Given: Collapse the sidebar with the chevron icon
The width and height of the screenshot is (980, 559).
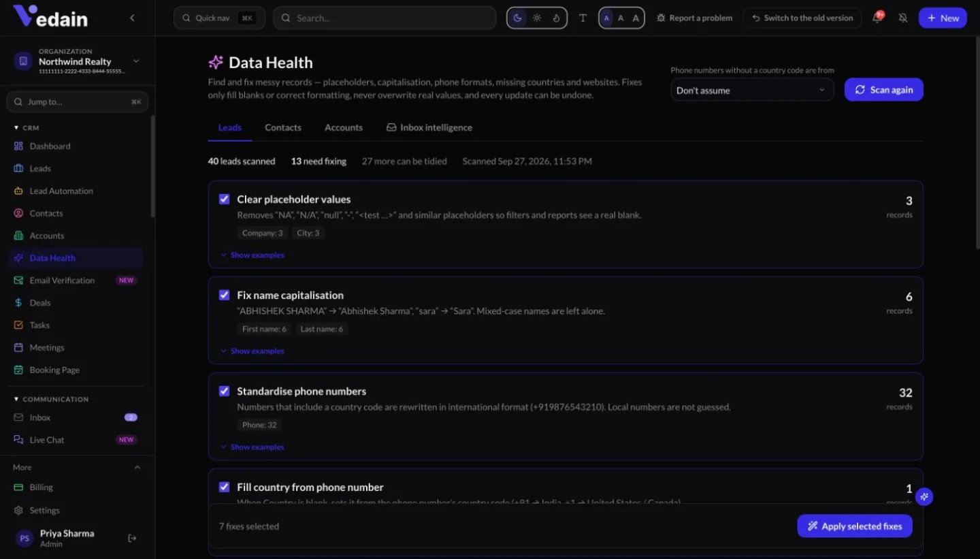Looking at the screenshot, I should pos(132,18).
